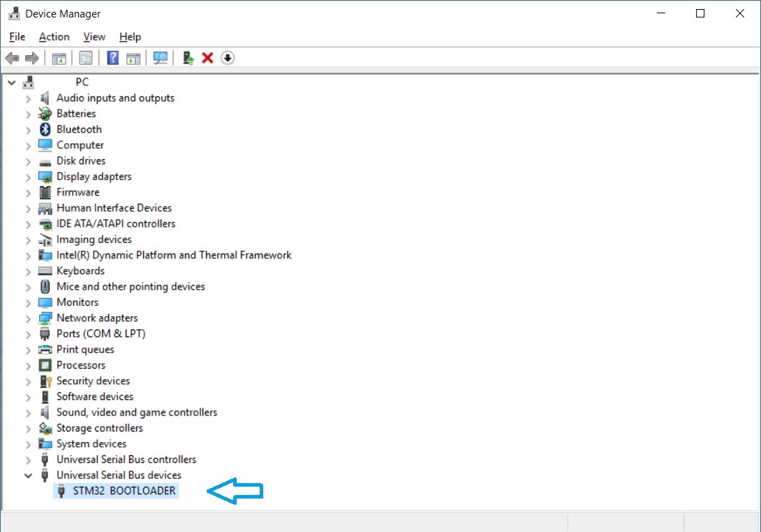Image resolution: width=761 pixels, height=532 pixels.
Task: Click the Bluetooth category icon
Action: point(45,129)
